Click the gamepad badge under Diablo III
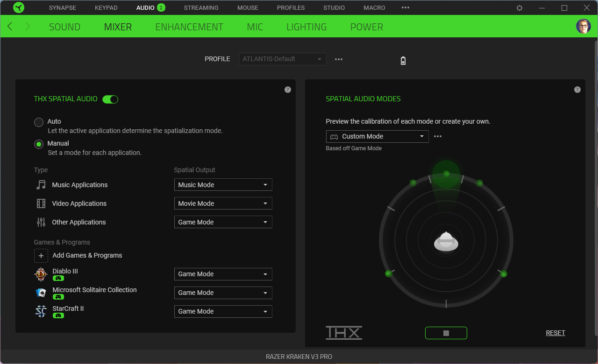This screenshot has width=598, height=364. point(58,278)
